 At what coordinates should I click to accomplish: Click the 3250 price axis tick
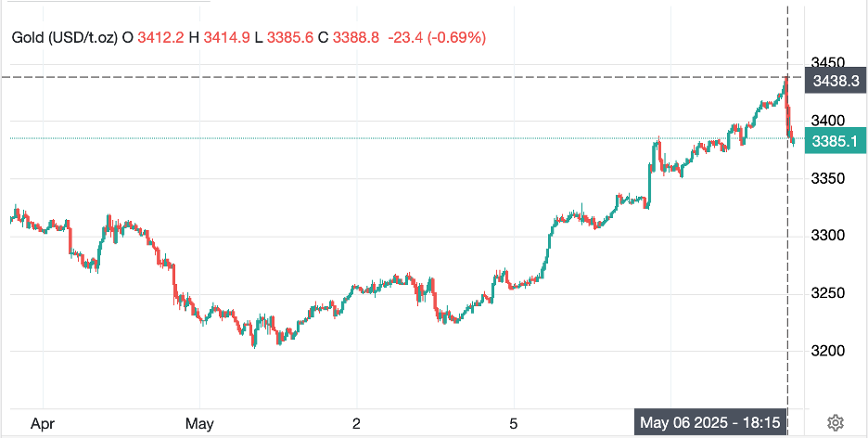(x=828, y=293)
